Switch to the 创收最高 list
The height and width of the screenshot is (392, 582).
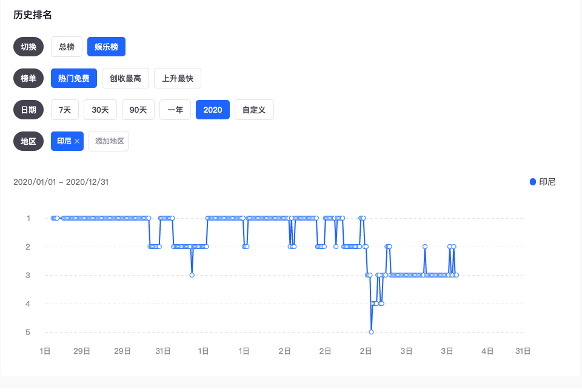coord(125,78)
